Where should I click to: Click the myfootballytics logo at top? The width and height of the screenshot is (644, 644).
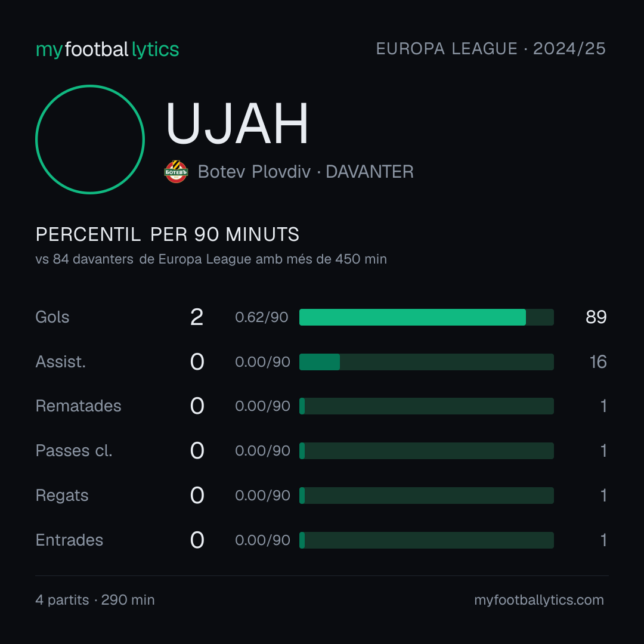pos(107,49)
